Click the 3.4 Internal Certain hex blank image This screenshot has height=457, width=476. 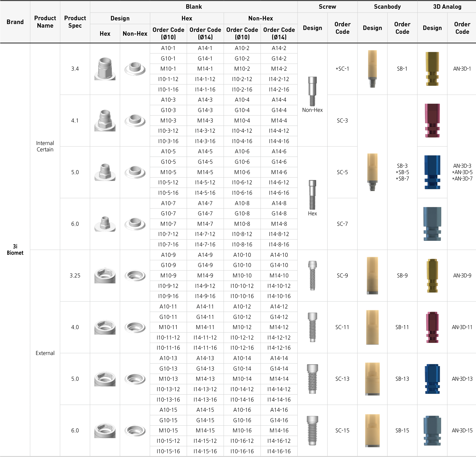pos(105,69)
